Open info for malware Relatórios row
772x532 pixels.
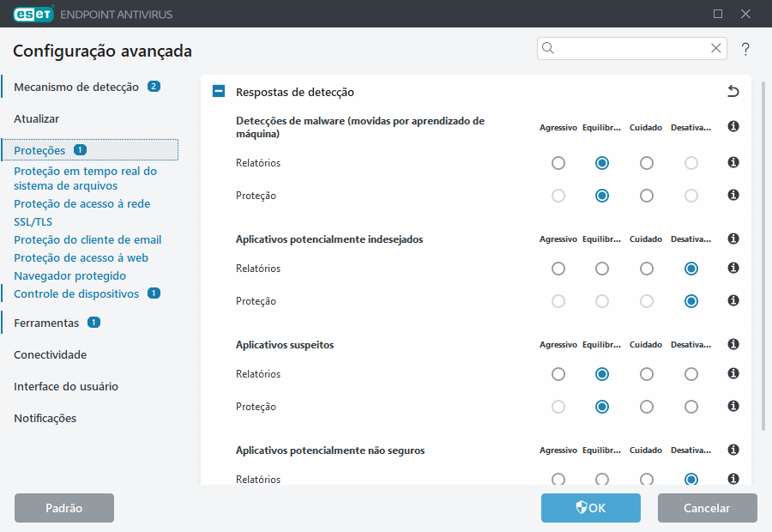[733, 162]
